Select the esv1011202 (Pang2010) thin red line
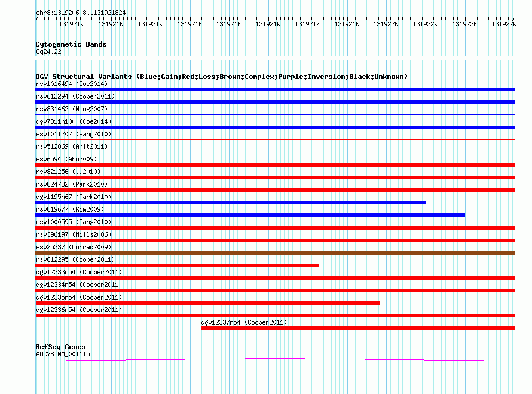 (x=275, y=139)
